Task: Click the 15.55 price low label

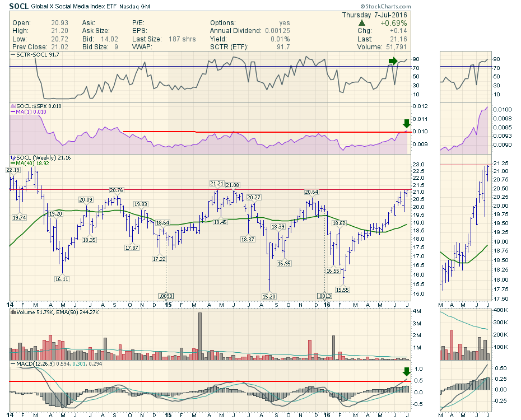Action: 342,290
